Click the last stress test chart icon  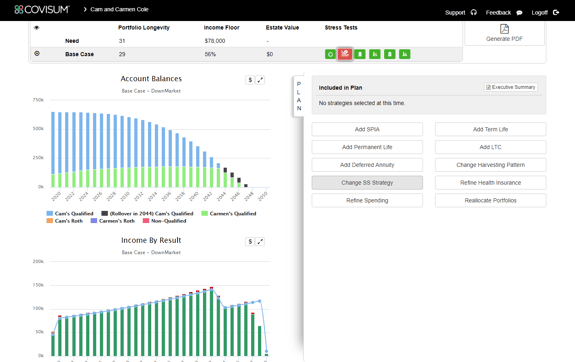(x=404, y=54)
